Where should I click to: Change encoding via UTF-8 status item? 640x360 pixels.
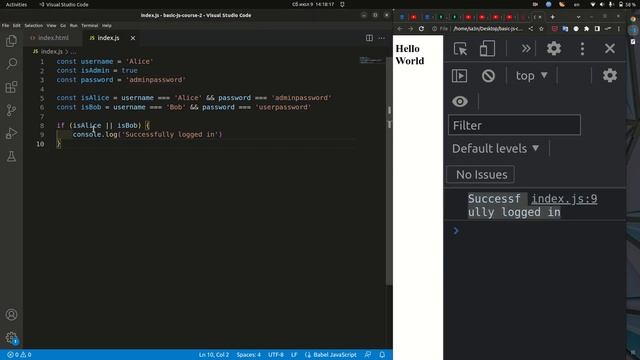coord(276,355)
